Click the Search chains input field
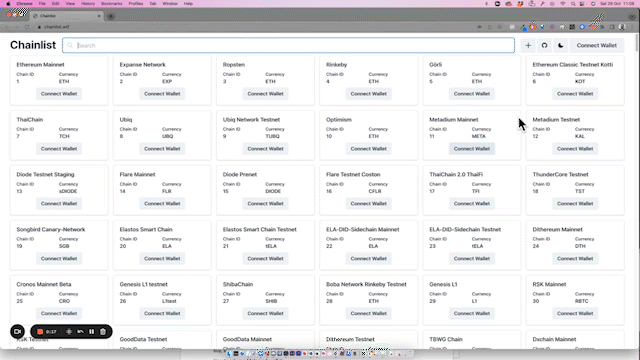The height and width of the screenshot is (360, 640). click(288, 45)
